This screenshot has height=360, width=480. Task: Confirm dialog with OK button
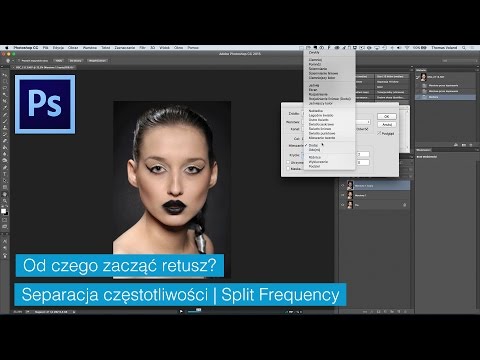[x=387, y=116]
